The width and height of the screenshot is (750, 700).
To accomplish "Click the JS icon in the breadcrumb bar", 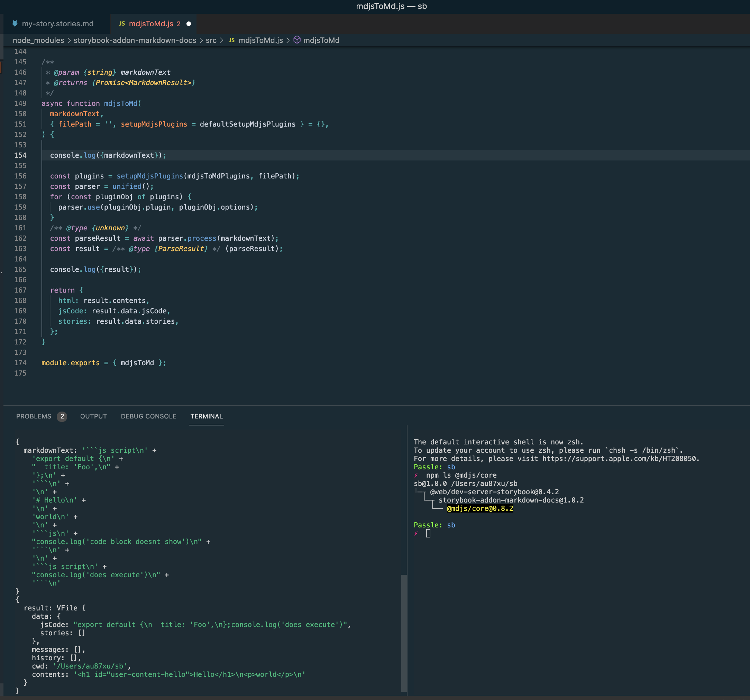I will [x=231, y=40].
